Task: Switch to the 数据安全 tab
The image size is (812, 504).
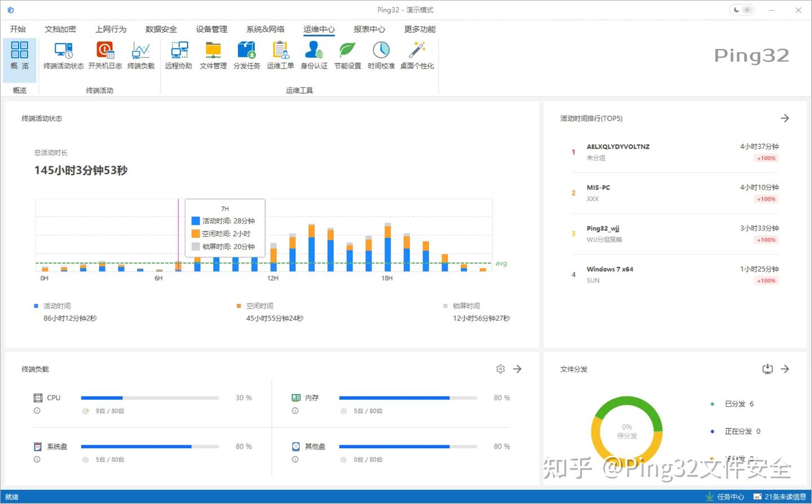Action: coord(161,29)
